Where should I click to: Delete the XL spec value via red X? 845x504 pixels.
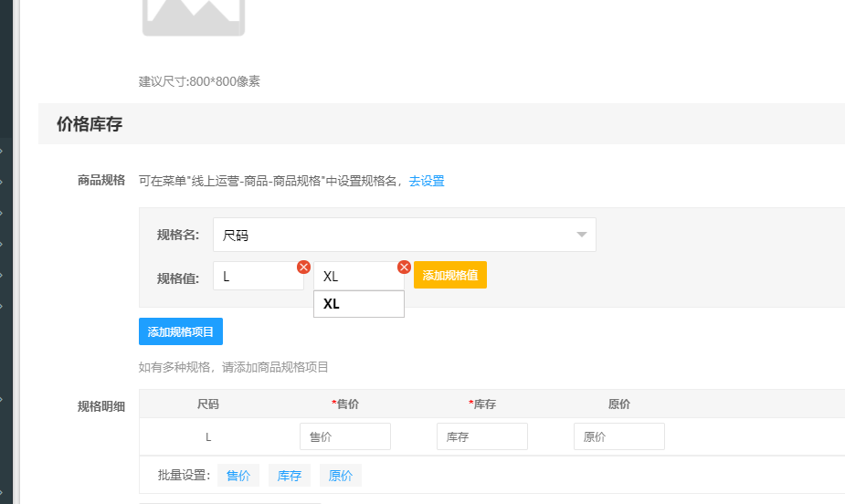404,267
